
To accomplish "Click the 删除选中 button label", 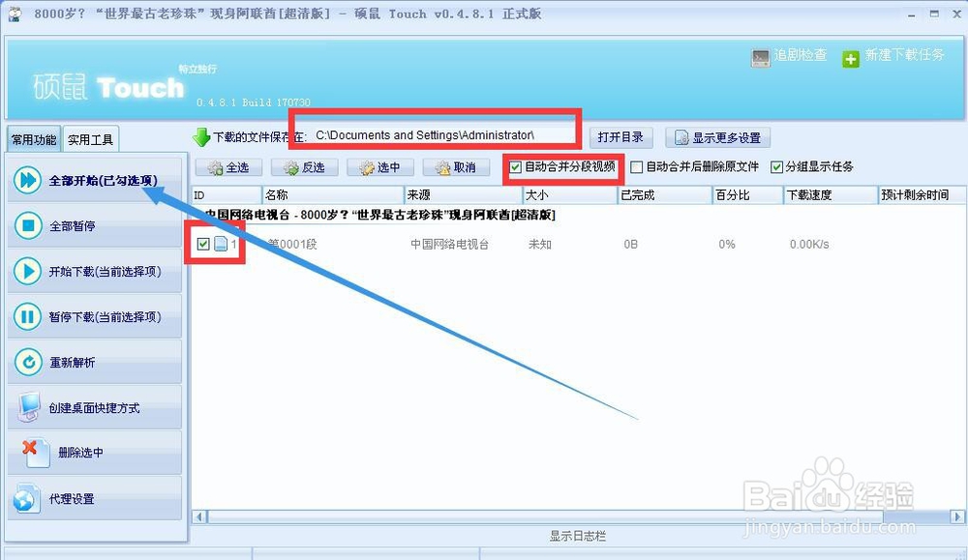I will coord(81,453).
